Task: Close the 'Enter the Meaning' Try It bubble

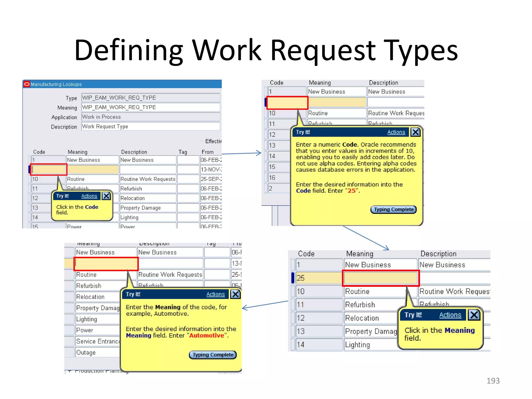Action: (x=235, y=294)
